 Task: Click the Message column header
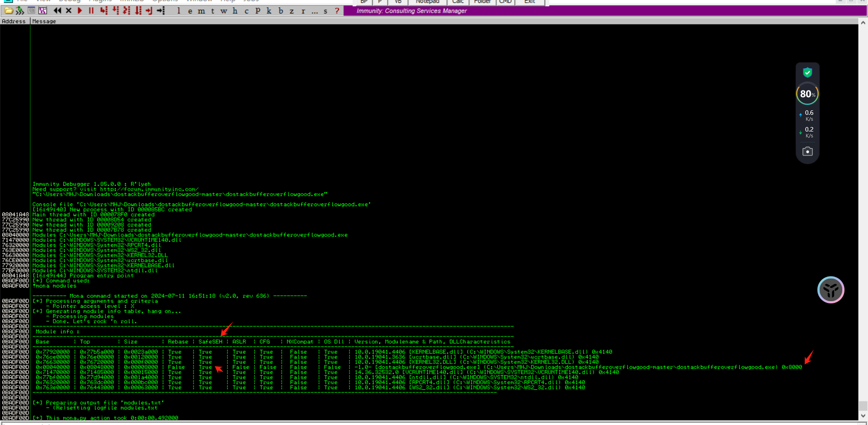(x=44, y=21)
